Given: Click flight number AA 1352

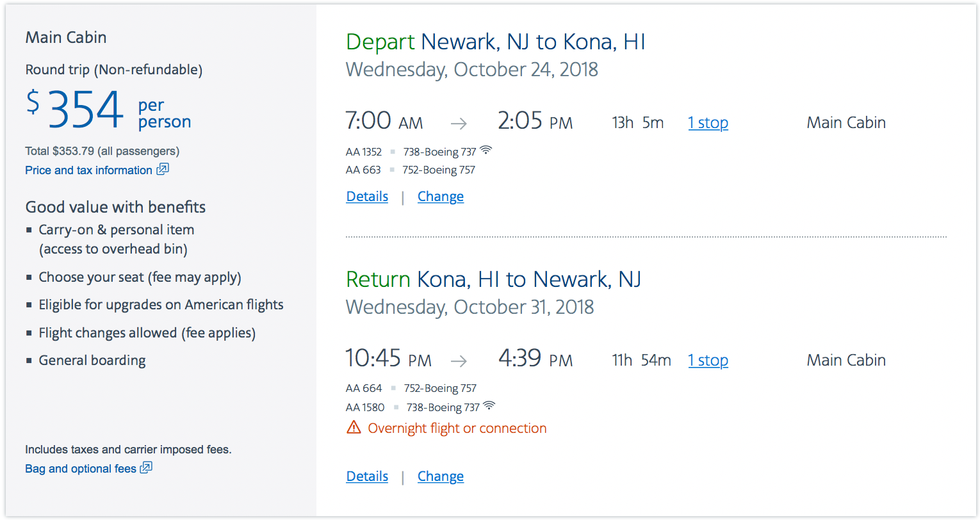Looking at the screenshot, I should [x=364, y=152].
